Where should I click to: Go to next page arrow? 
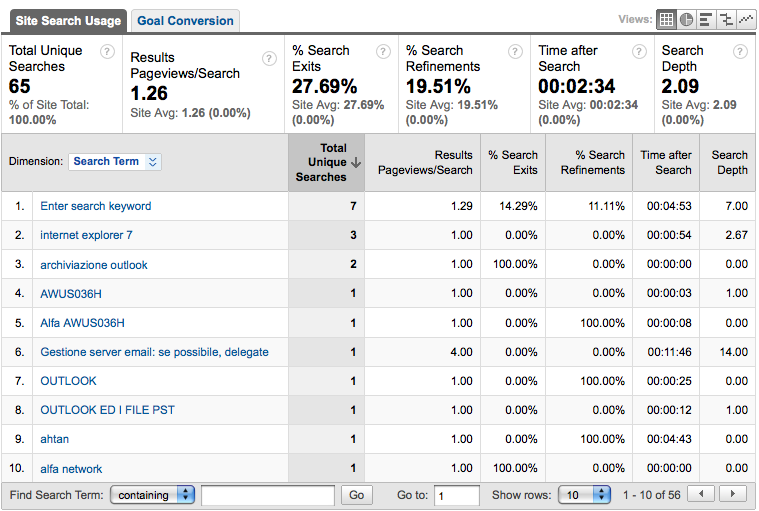click(732, 494)
